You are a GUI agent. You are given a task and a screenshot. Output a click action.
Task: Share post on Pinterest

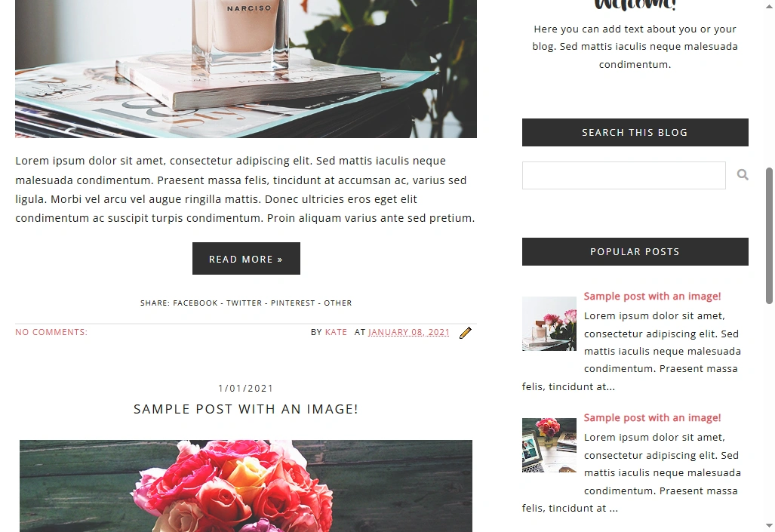click(293, 303)
